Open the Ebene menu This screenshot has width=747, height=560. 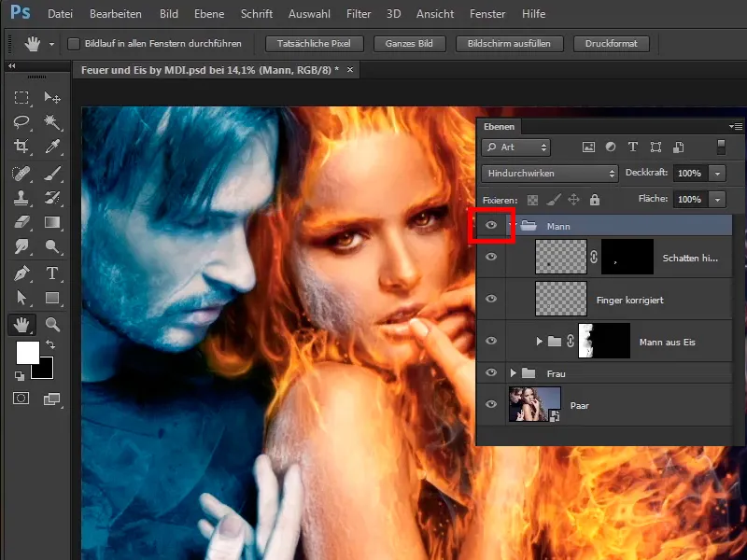pyautogui.click(x=209, y=14)
